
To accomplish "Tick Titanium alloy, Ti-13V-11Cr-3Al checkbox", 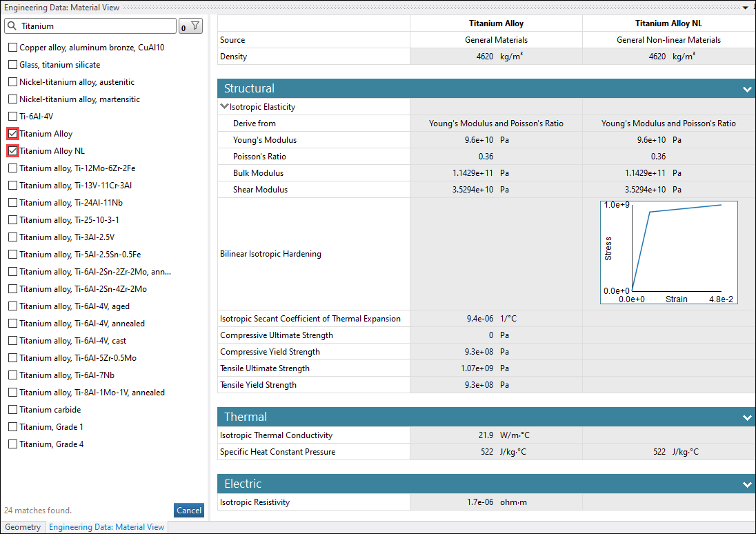I will pos(13,185).
